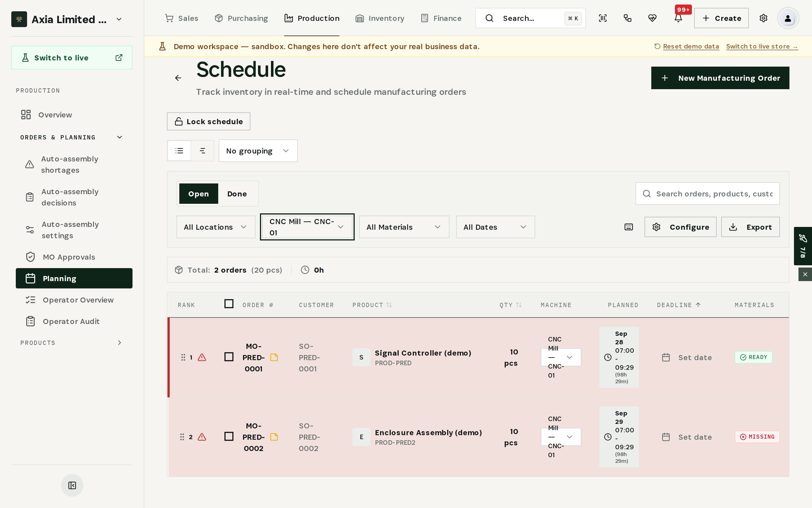Open the workflow connections icon in top bar
Image resolution: width=812 pixels, height=508 pixels.
(x=627, y=18)
